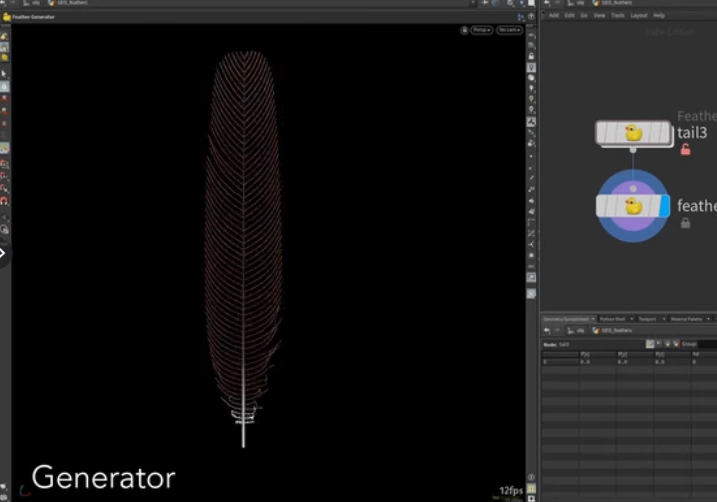Switch to the Geometry Spreadsheet tab
717x502 pixels.
(x=566, y=319)
